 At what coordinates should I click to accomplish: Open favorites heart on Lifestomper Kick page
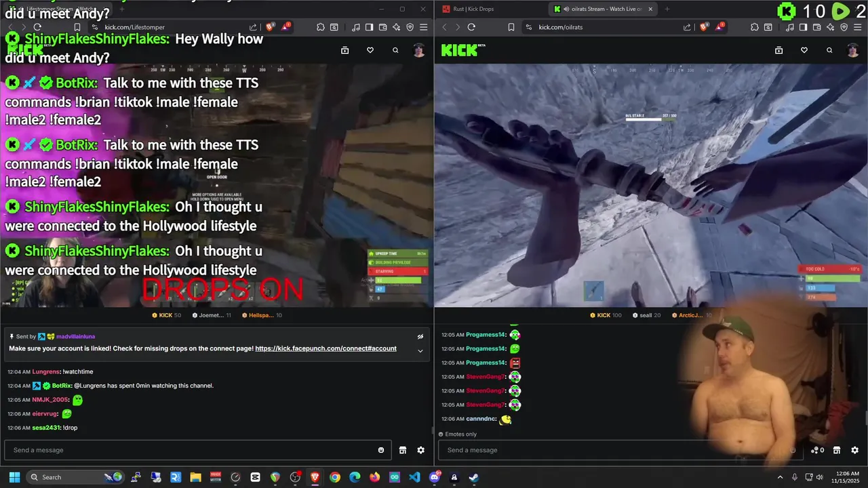[370, 50]
